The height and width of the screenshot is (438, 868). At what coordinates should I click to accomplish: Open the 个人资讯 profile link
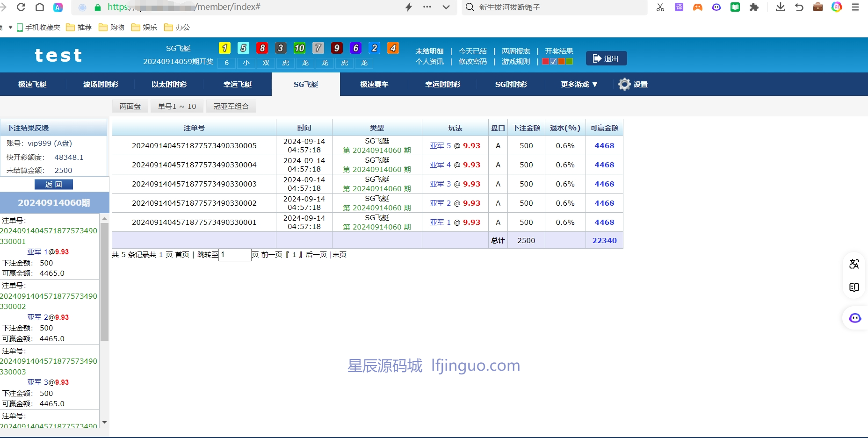(x=429, y=61)
